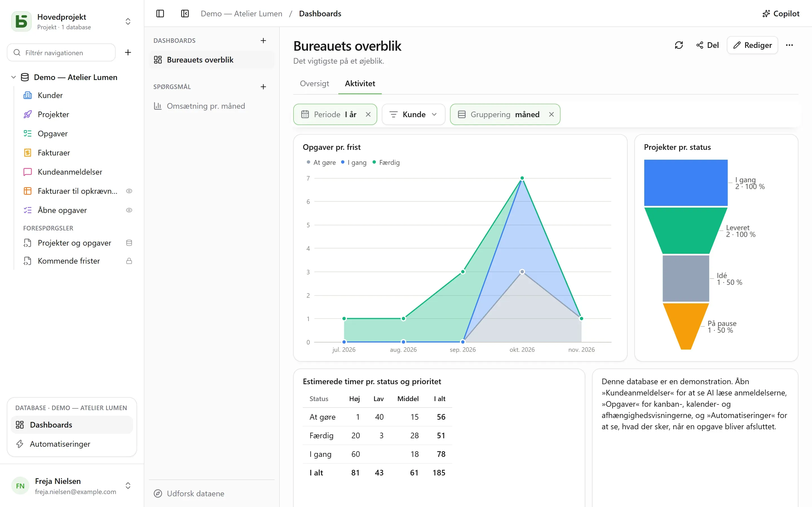Add a new dashboard with plus icon

[x=263, y=41]
